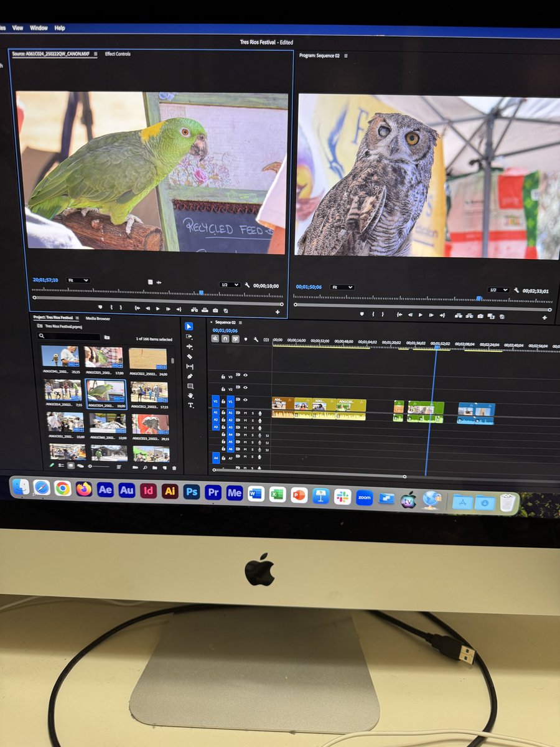Toggle Snap in timeline (magnet icon)

pyautogui.click(x=225, y=339)
